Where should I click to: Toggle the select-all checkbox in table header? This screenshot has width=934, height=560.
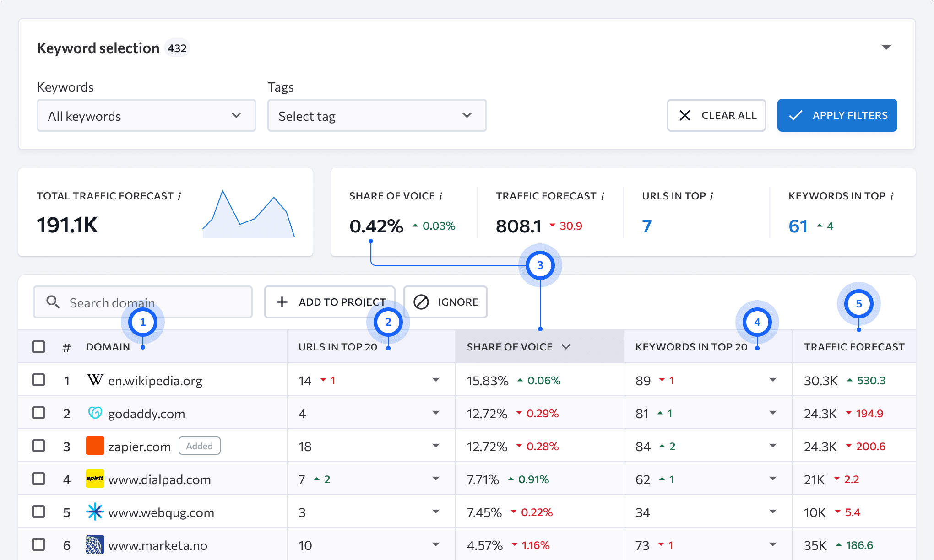click(x=38, y=347)
